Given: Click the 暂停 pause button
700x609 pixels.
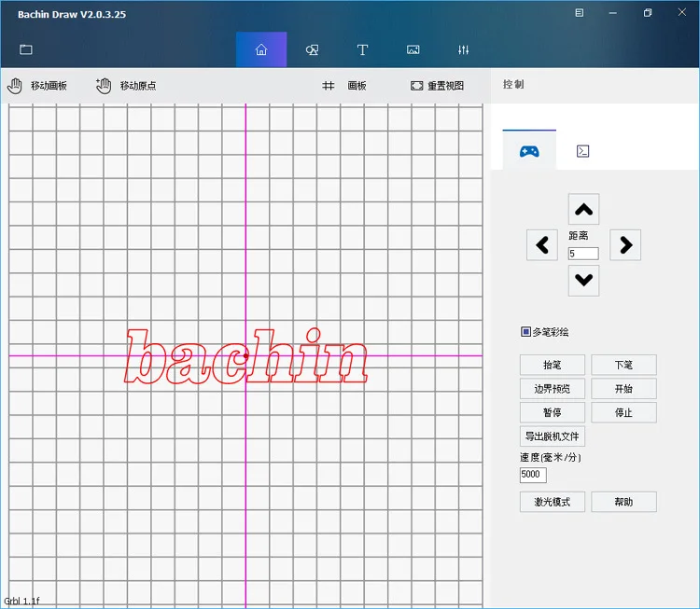Looking at the screenshot, I should pyautogui.click(x=553, y=413).
